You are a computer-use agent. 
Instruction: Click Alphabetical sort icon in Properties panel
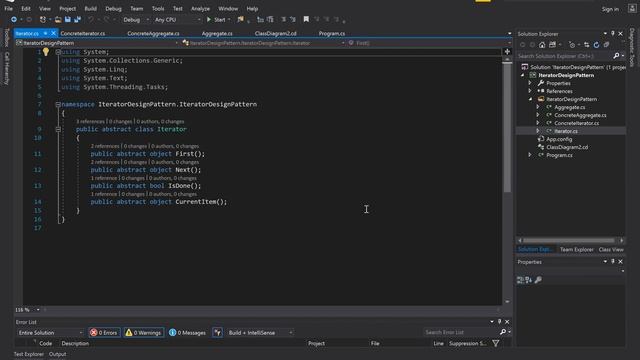pos(529,280)
